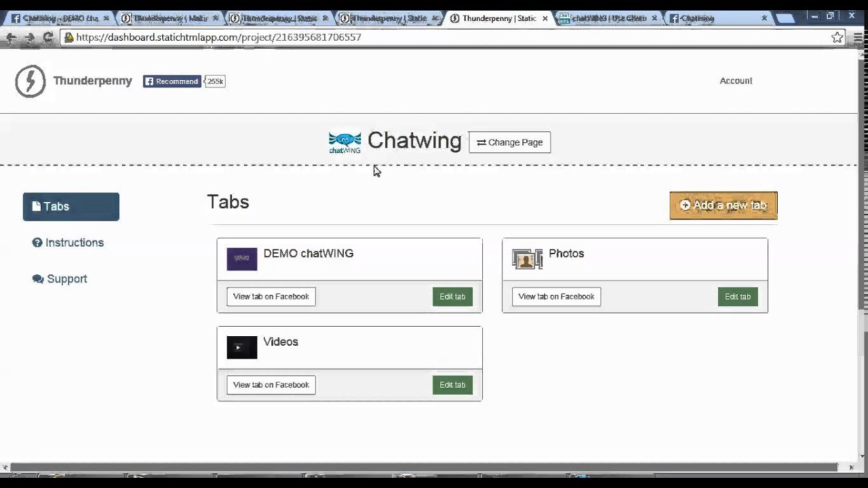Open the Instructions sidebar link
This screenshot has height=488, width=868.
click(x=68, y=243)
